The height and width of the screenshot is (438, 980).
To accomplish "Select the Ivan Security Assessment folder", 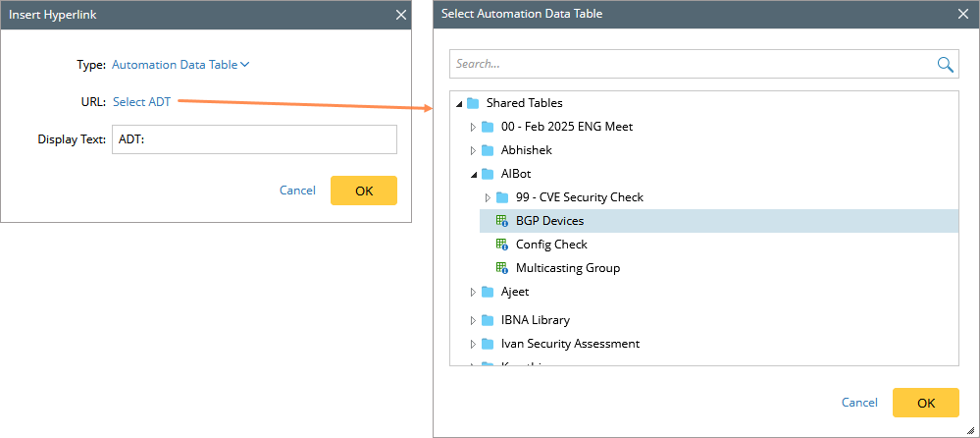I will [x=570, y=344].
